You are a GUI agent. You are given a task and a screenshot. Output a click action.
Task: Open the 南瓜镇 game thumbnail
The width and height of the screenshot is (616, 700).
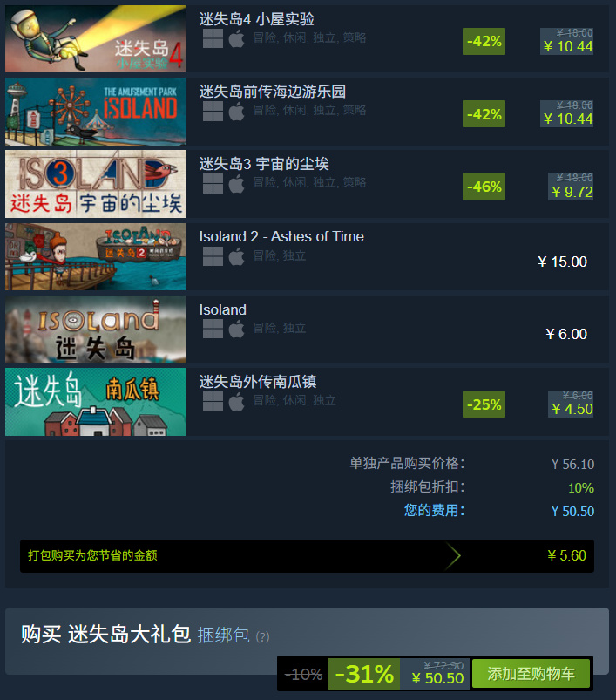tap(96, 401)
